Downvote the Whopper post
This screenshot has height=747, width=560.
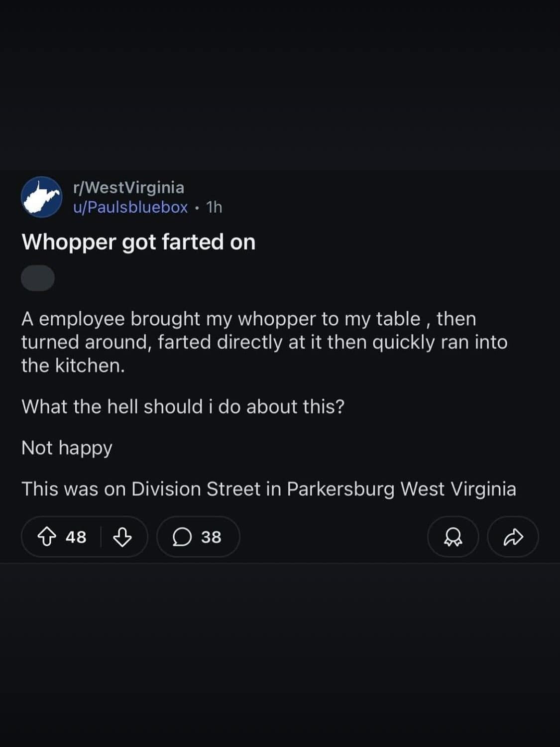click(122, 537)
